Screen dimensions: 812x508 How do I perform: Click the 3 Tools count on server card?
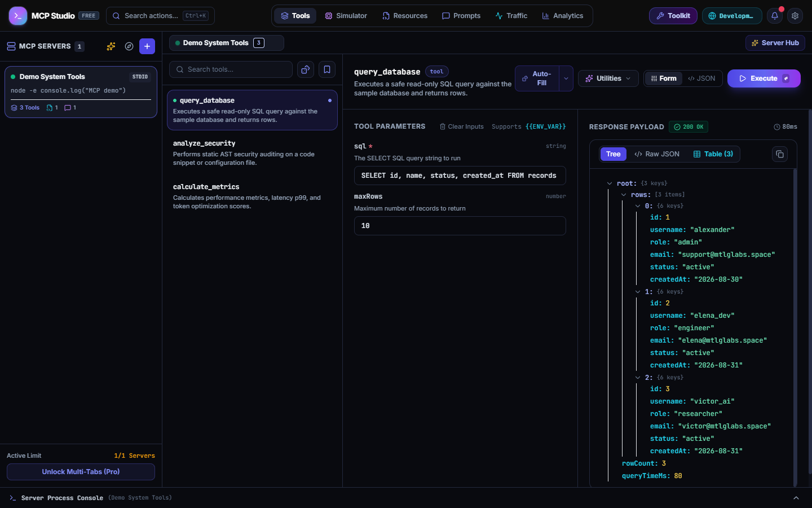coord(25,108)
